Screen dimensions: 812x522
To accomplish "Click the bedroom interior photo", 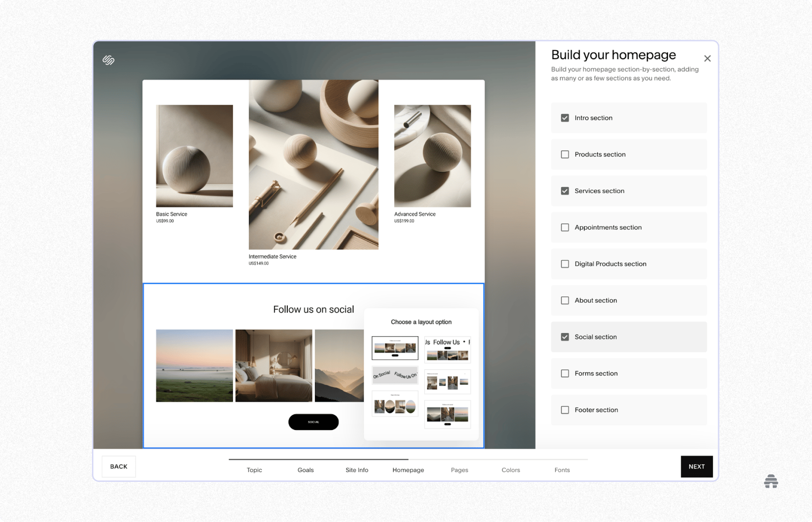I will tap(274, 365).
